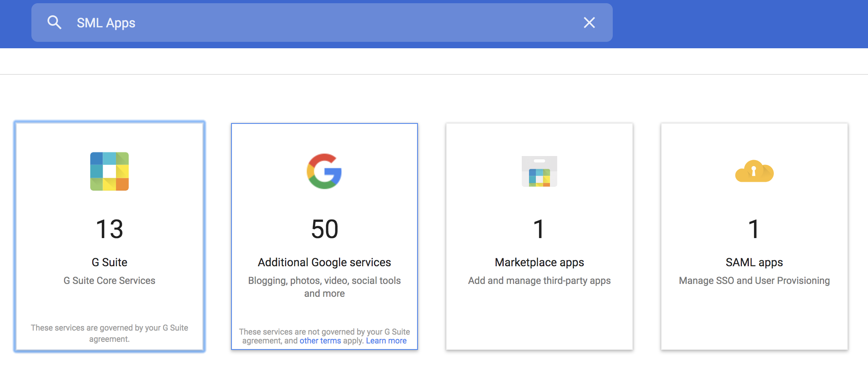Click Manage SSO and User Provisioning subtitle
The width and height of the screenshot is (868, 370).
point(754,281)
